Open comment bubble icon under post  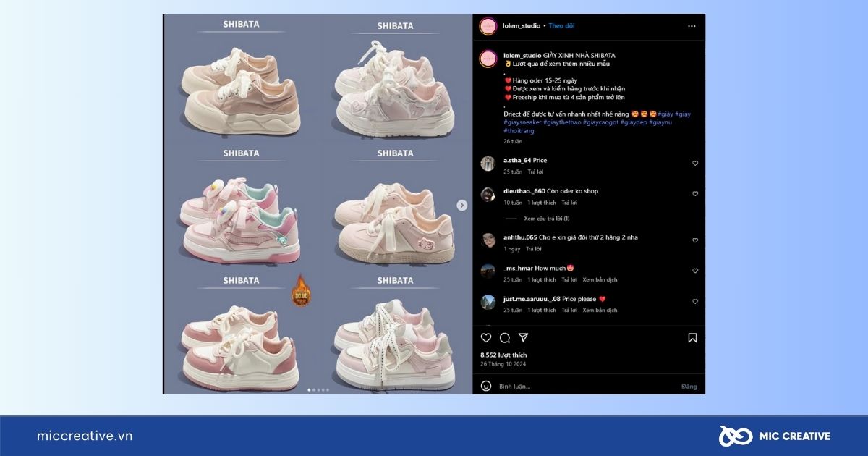[505, 338]
